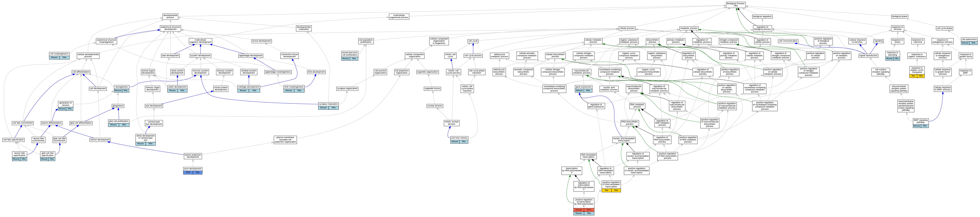Select 'response to organic cyclic compound' node
This screenshot has height=217, width=980.
[x=917, y=72]
